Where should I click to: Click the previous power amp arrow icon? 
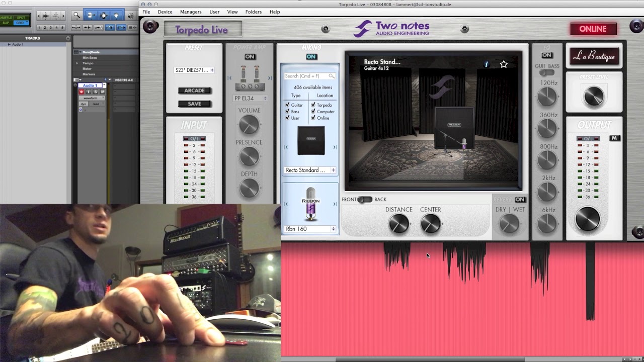[x=229, y=77]
